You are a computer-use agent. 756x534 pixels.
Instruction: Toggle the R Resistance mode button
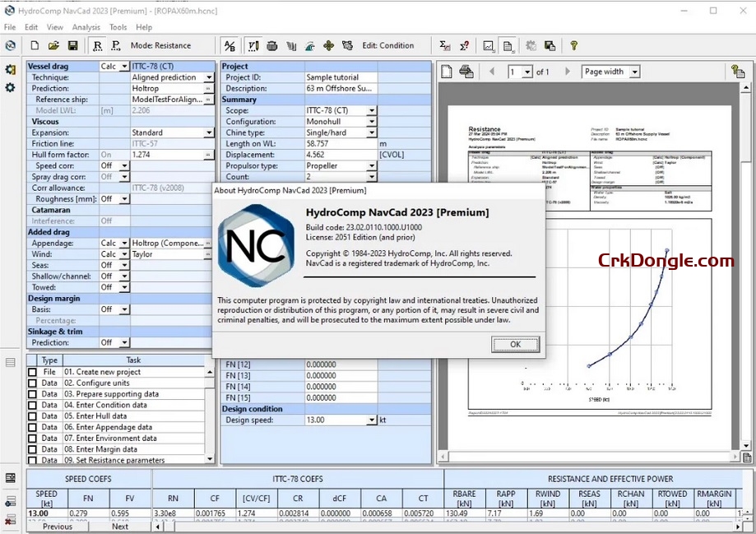pos(99,45)
